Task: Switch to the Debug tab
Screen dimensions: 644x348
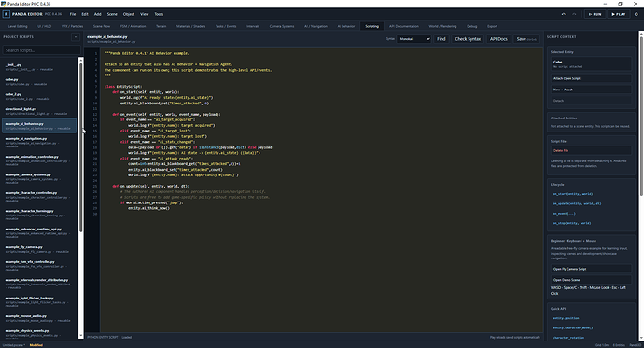Action: [x=472, y=26]
